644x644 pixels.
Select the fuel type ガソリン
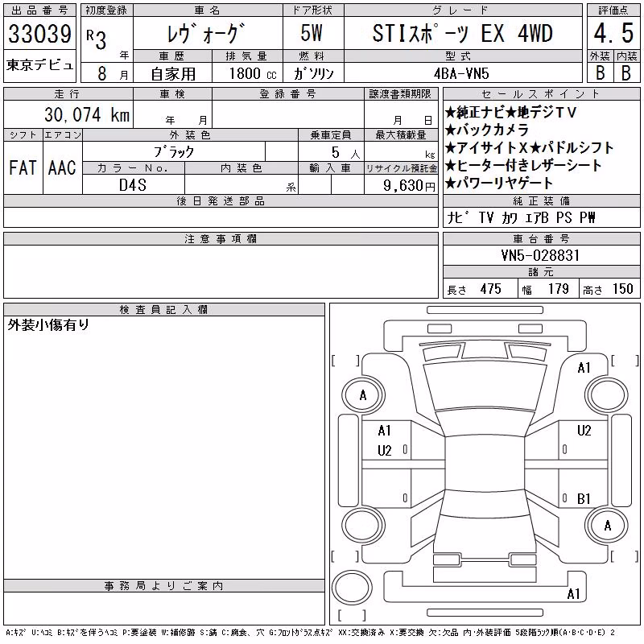click(x=313, y=73)
